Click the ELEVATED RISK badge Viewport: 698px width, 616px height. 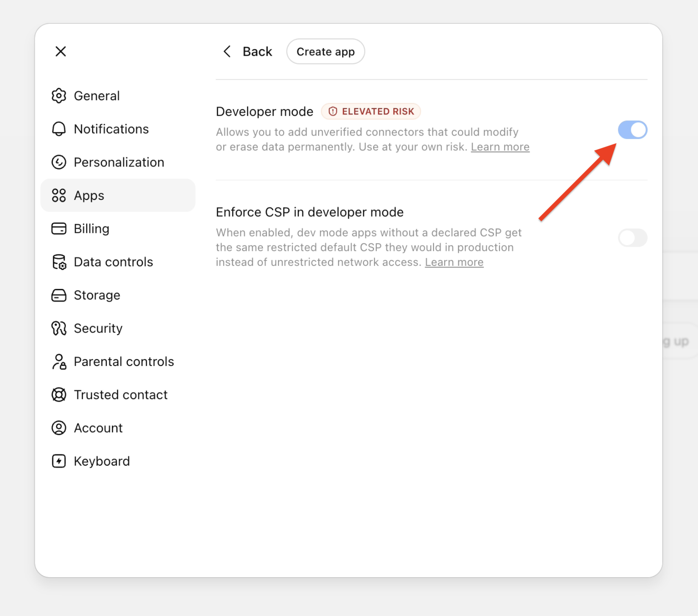click(371, 112)
